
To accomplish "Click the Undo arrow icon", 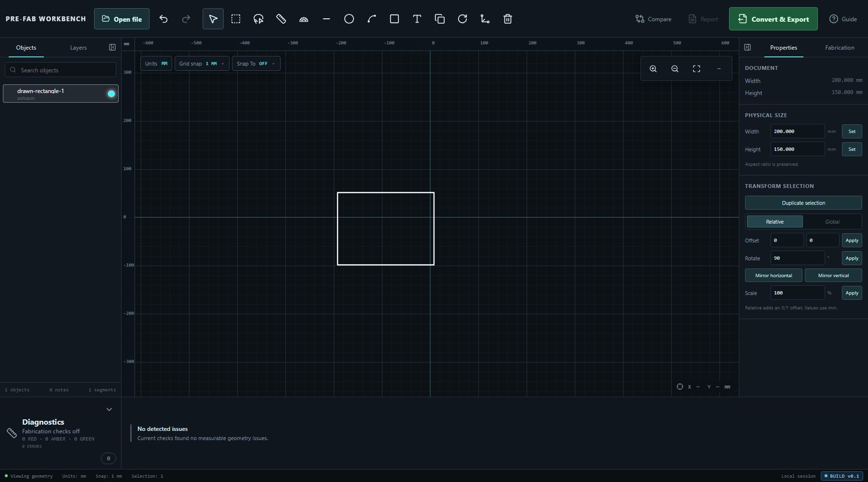I will click(163, 19).
